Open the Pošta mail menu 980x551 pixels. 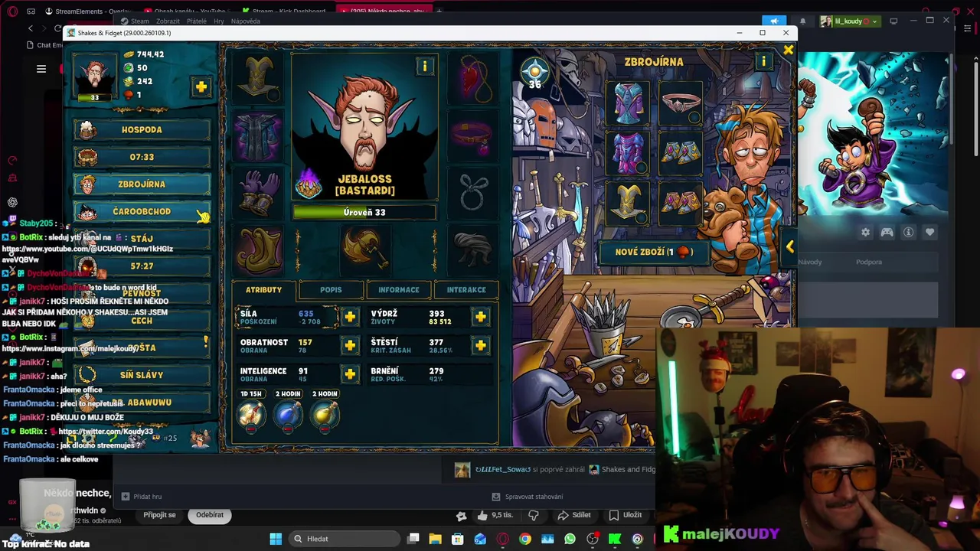click(142, 348)
